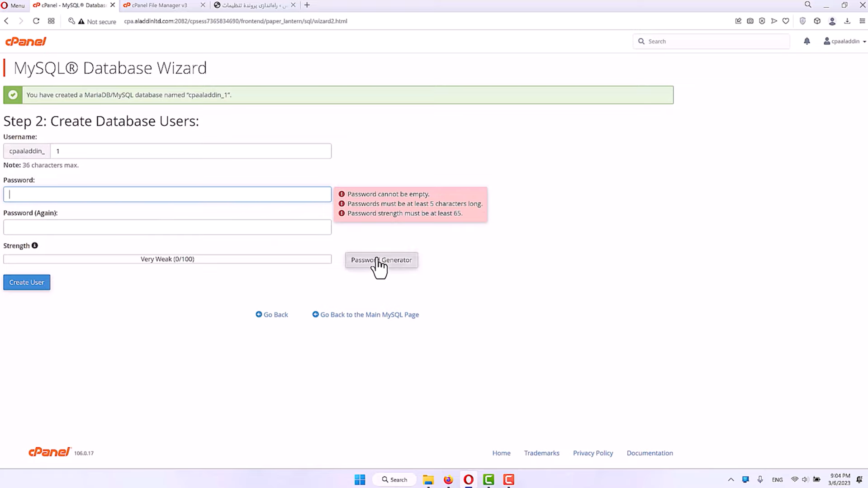This screenshot has height=488, width=868.
Task: Show hidden system tray icons
Action: 730,479
